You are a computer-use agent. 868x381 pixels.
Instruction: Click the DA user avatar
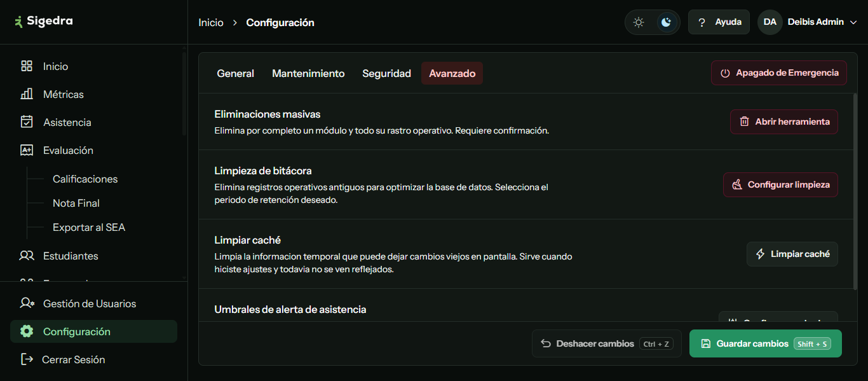click(x=770, y=22)
